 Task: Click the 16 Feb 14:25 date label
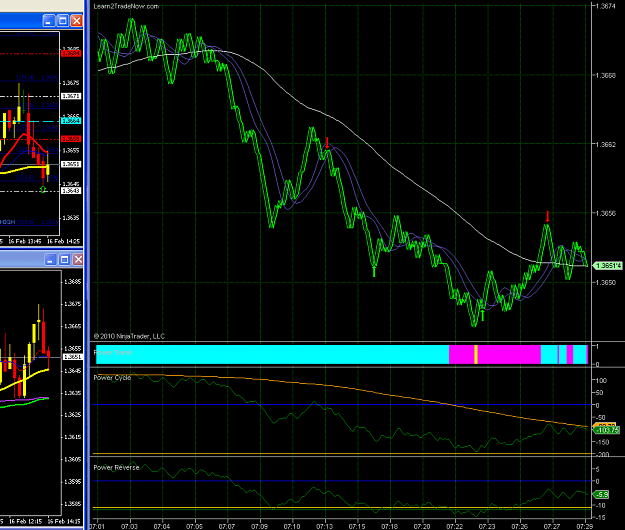[63, 241]
